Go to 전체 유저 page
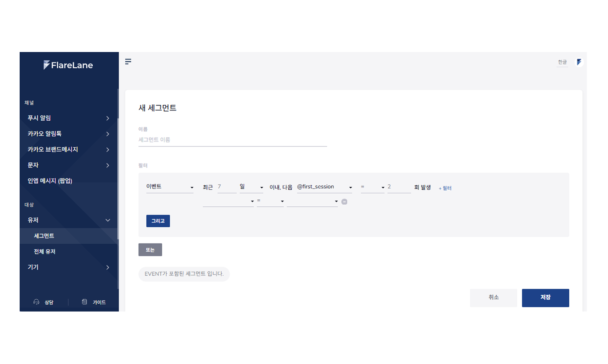Image resolution: width=608 pixels, height=364 pixels. point(45,251)
